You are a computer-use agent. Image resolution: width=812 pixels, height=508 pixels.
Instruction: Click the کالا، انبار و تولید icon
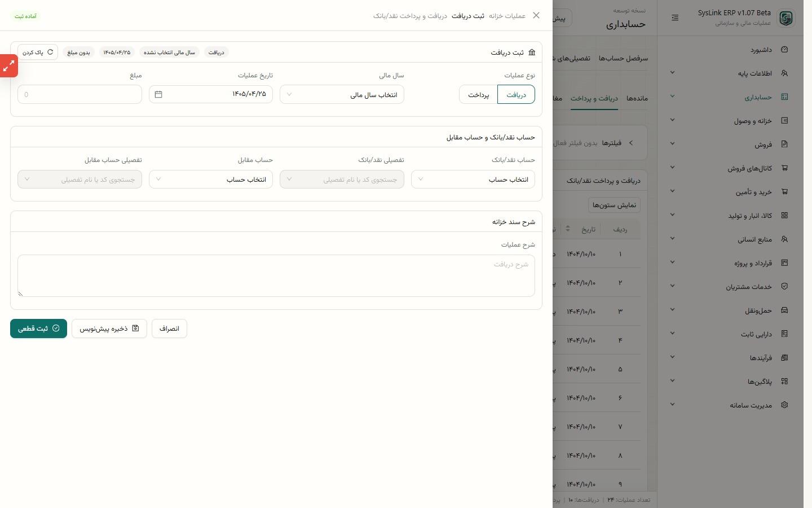tap(784, 216)
